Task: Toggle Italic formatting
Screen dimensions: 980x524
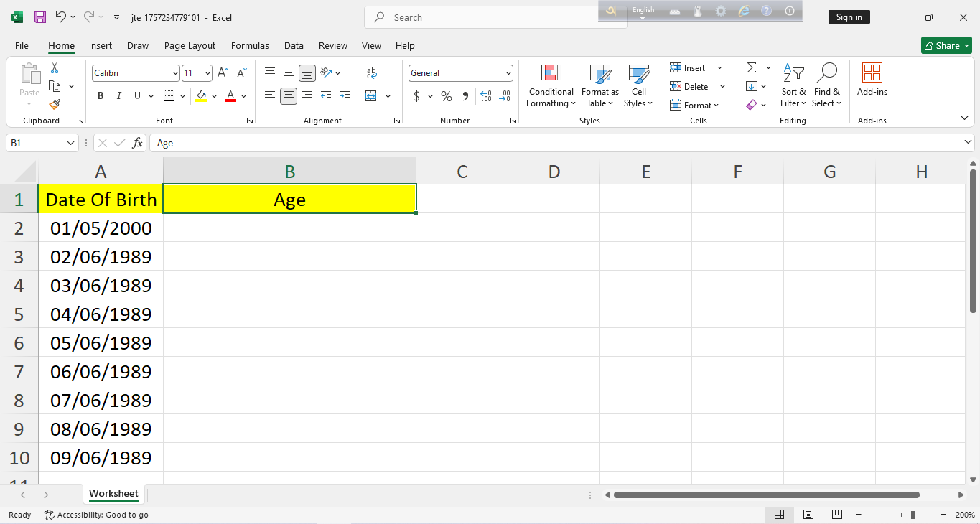Action: [x=118, y=96]
